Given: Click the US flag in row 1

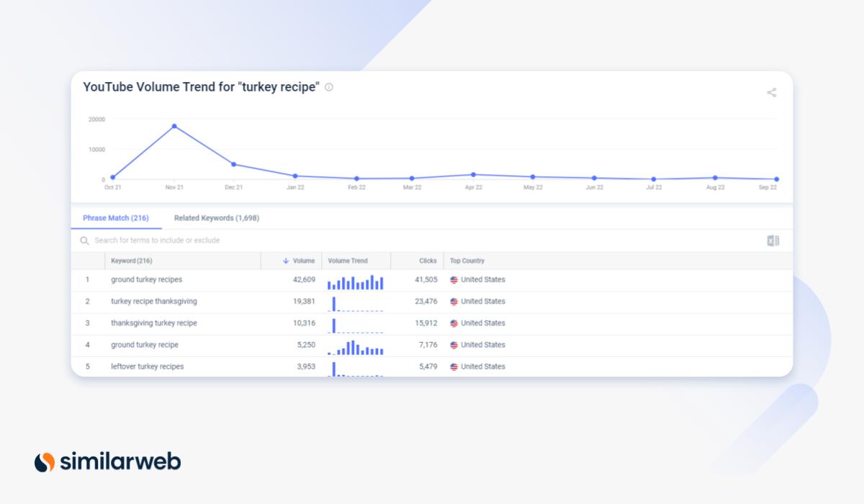Looking at the screenshot, I should (x=454, y=280).
